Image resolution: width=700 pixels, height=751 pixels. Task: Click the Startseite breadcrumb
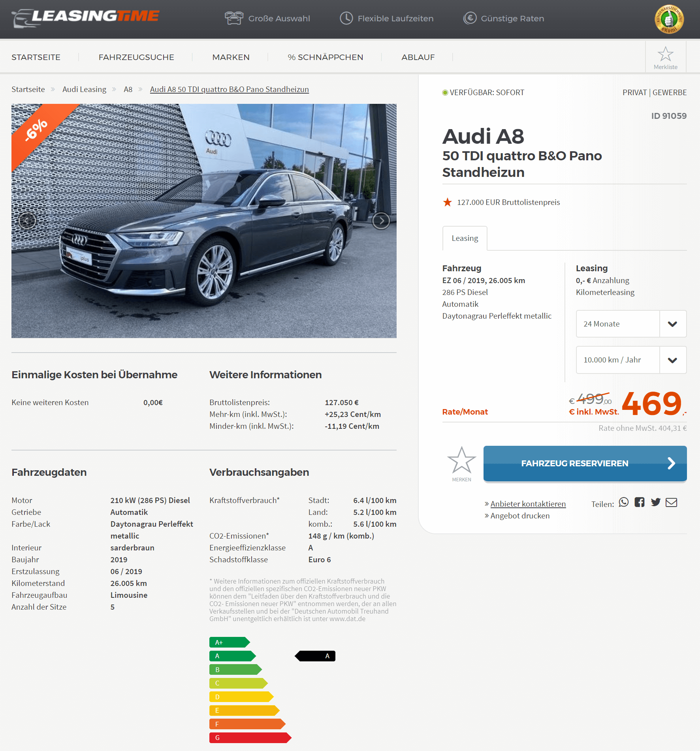coord(28,89)
